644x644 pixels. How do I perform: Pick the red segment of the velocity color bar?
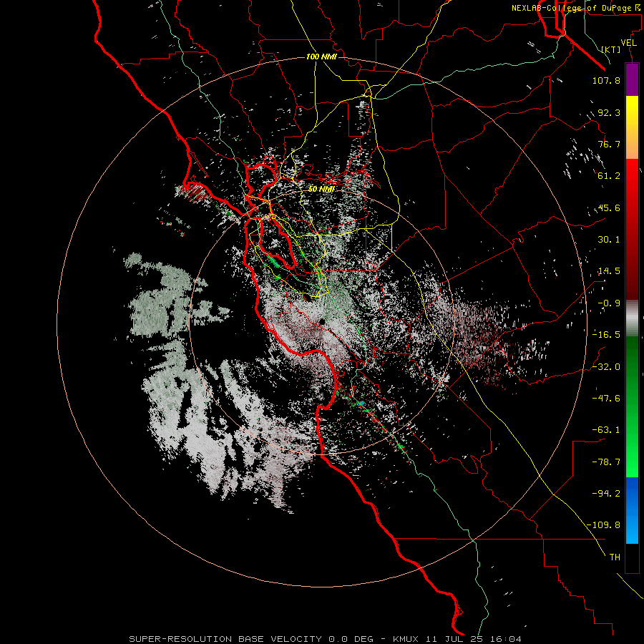click(632, 229)
